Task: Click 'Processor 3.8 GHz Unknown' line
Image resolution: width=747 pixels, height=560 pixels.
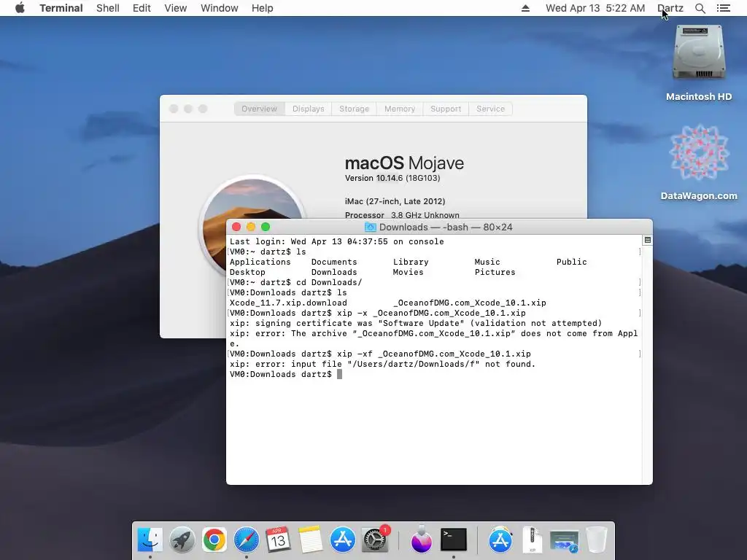Action: 402,215
